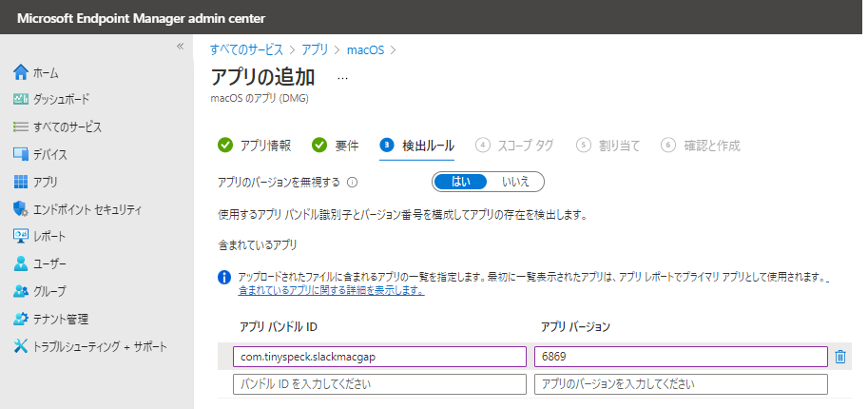868x409 pixels.
Task: Click the info tooltip icon beside アプリのバージョンを無視する
Action: 352,182
